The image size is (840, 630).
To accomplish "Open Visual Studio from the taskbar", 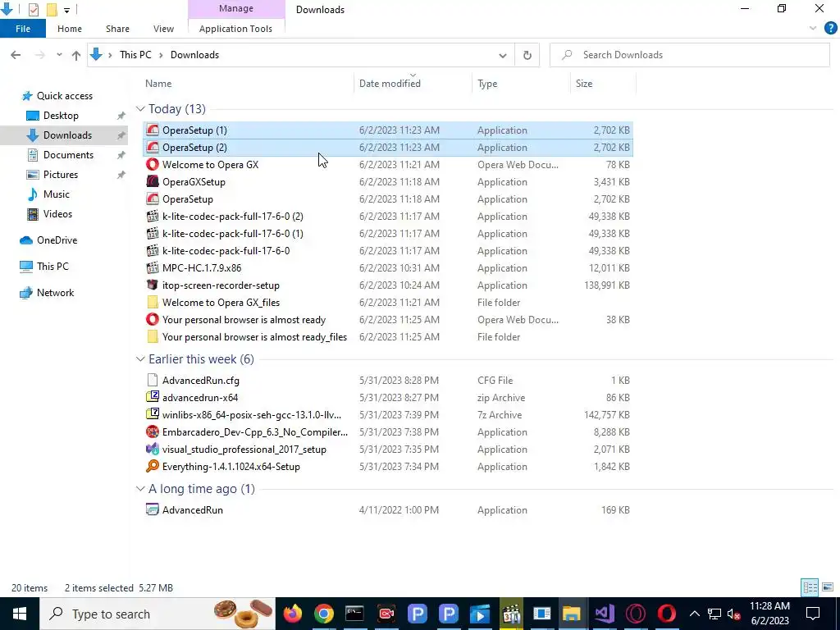I will (605, 614).
